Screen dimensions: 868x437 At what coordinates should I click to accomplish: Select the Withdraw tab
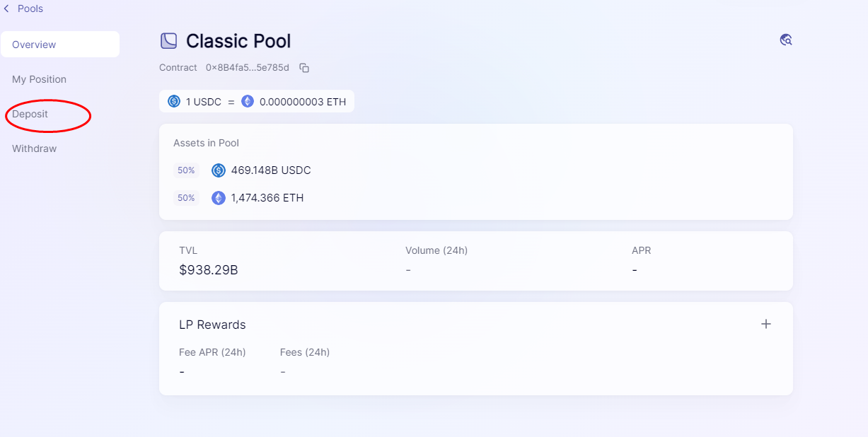coord(34,148)
